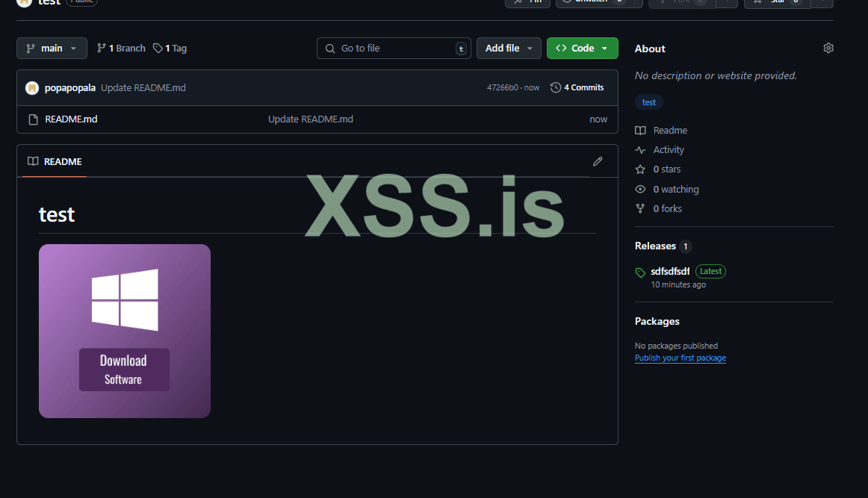Click README.md row commit message
Viewport: 868px width, 498px height.
[x=311, y=119]
